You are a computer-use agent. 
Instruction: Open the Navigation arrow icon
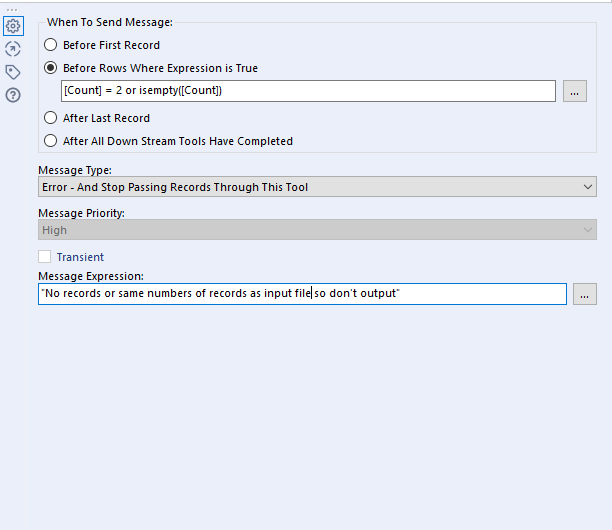point(13,49)
